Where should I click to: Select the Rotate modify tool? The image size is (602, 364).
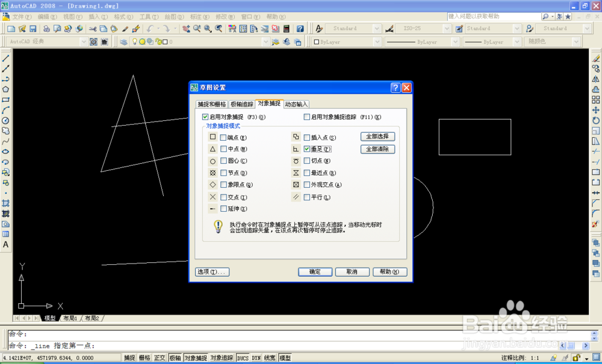(x=596, y=121)
